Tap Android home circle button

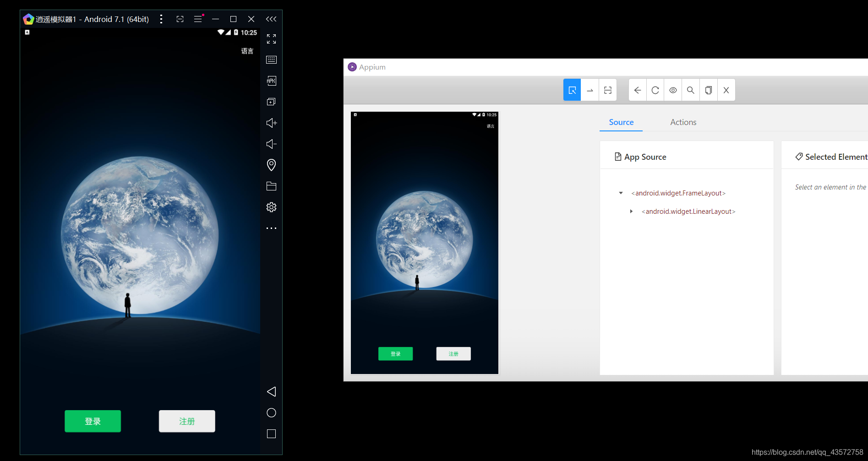tap(271, 413)
